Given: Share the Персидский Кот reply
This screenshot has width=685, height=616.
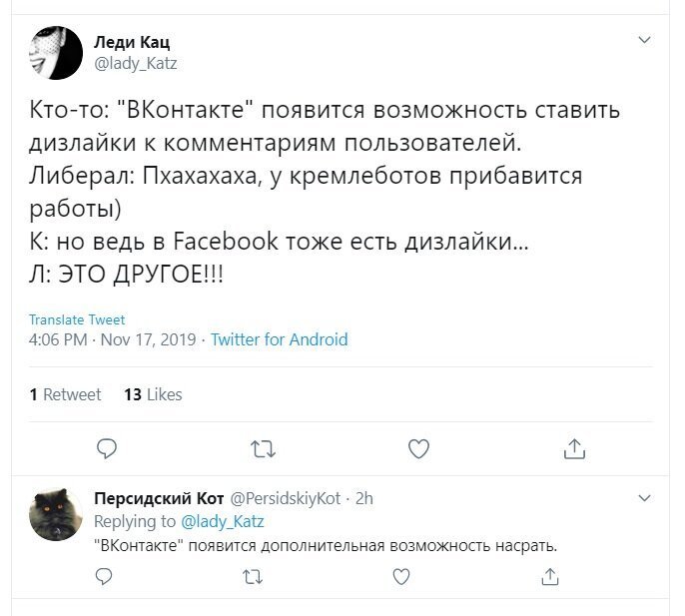Looking at the screenshot, I should (x=549, y=577).
